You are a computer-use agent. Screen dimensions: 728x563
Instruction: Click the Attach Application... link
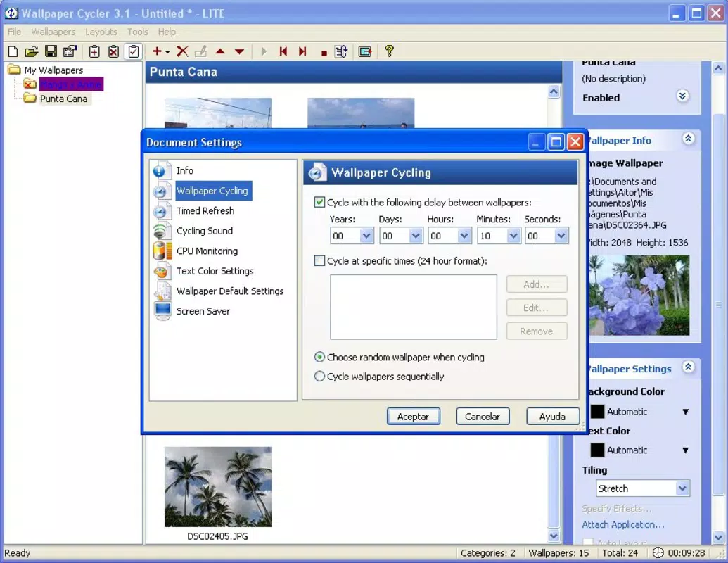point(623,524)
